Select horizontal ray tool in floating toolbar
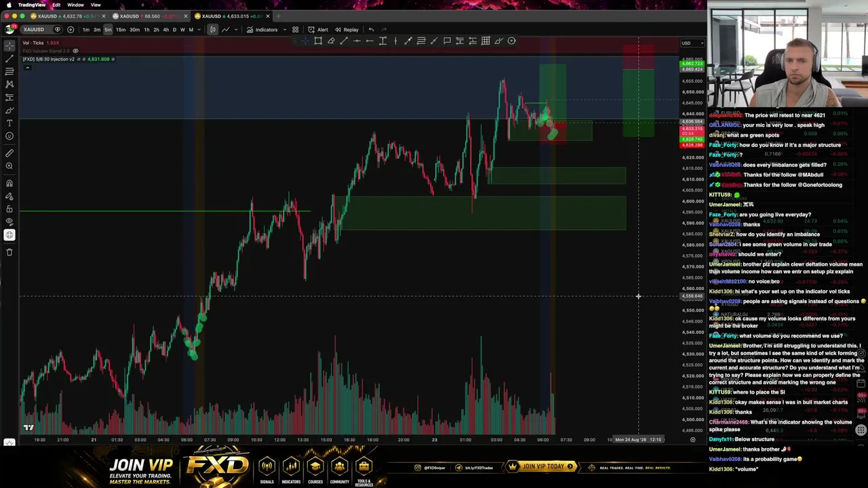This screenshot has height=488, width=868. (370, 41)
